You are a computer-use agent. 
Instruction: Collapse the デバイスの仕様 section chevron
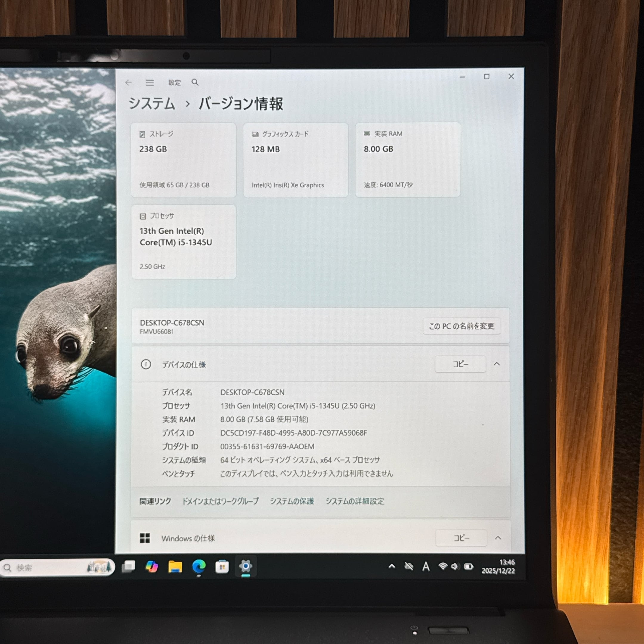coord(497,364)
